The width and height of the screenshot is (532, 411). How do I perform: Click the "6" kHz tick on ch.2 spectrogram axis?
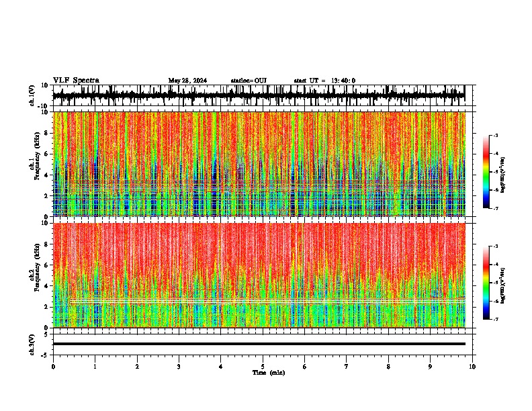click(x=47, y=265)
